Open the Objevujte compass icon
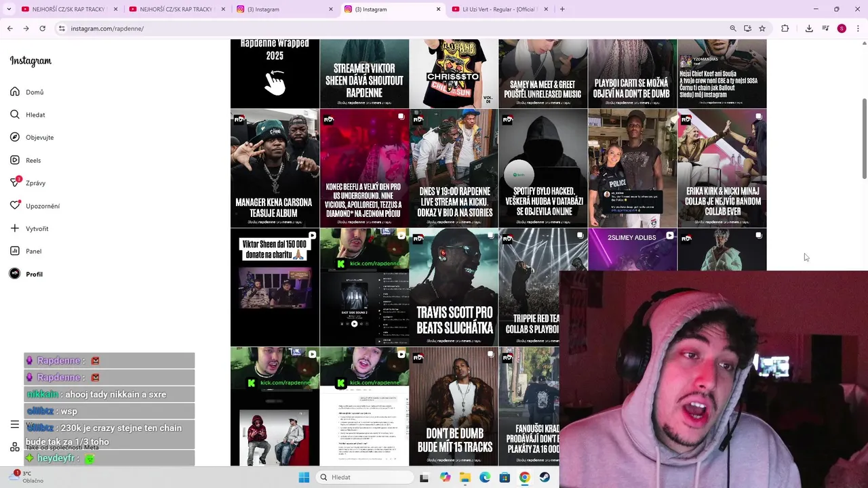Viewport: 868px width, 488px height. [15, 137]
